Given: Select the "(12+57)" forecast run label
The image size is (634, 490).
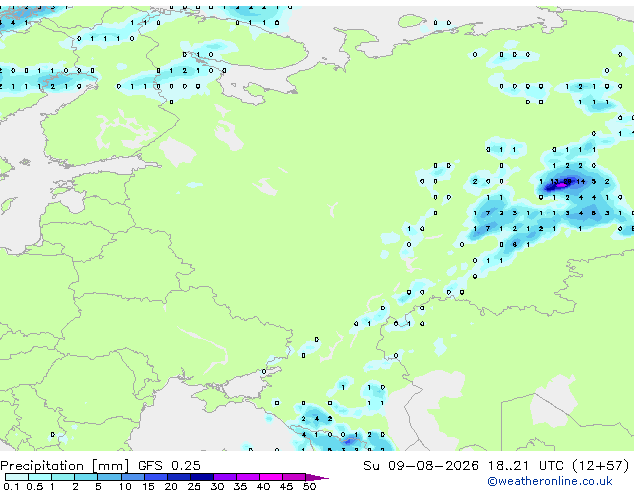Looking at the screenshot, I should [601, 466].
